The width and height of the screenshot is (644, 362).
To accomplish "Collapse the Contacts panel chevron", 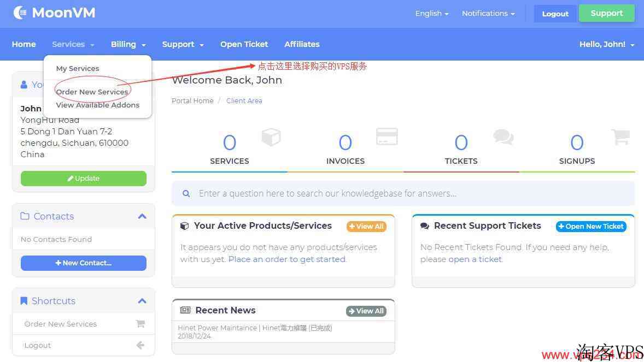I will pyautogui.click(x=142, y=216).
